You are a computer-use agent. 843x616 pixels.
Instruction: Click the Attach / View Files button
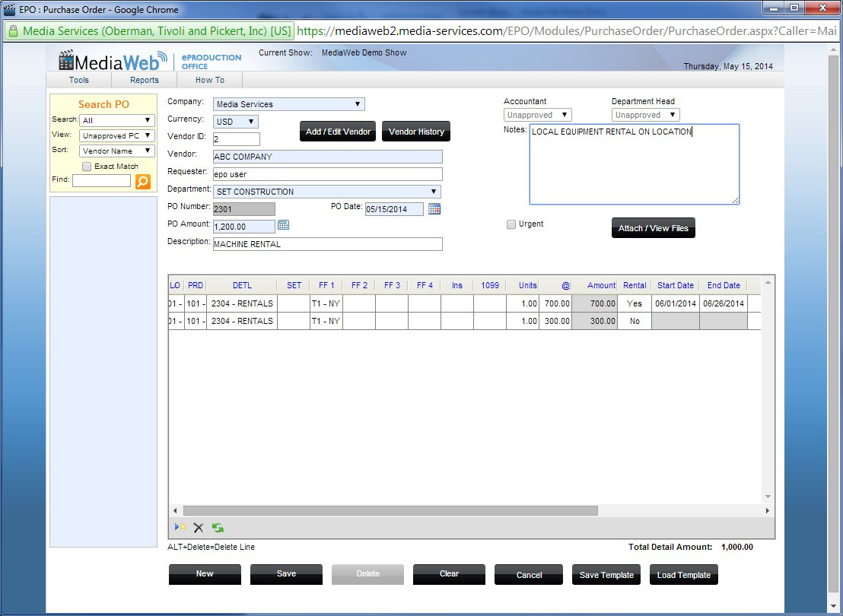pos(654,228)
